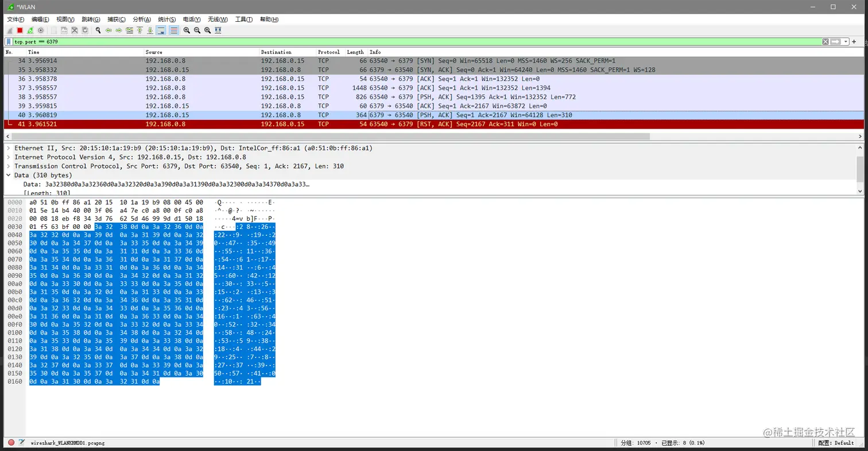Viewport: 868px width, 451px height.
Task: Open the 捕获(C) menu
Action: [117, 20]
